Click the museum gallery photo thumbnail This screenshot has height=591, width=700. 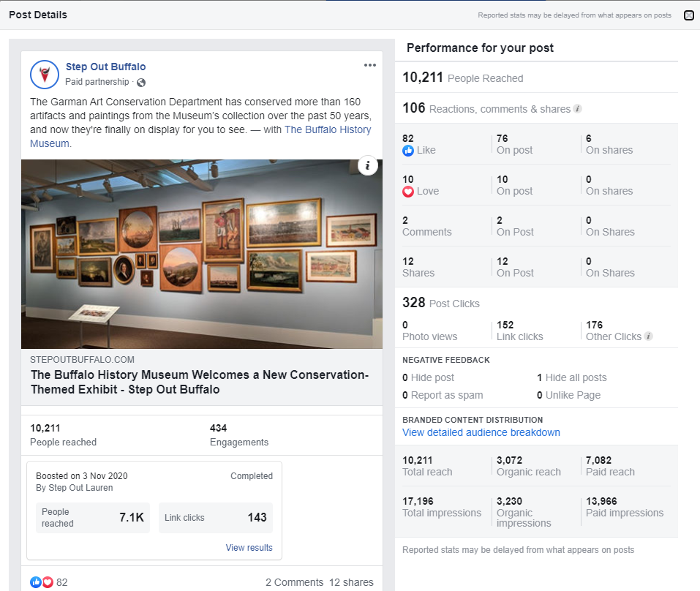pyautogui.click(x=202, y=254)
